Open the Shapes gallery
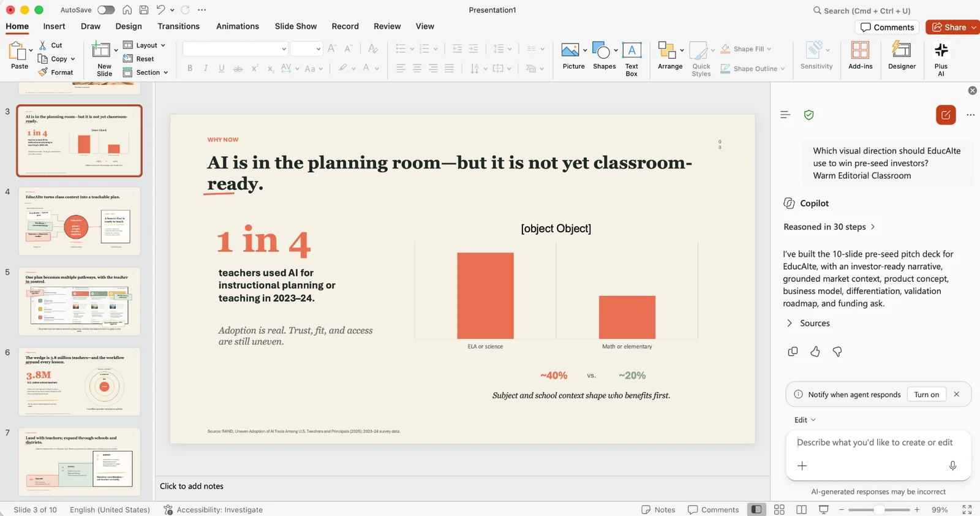Viewport: 980px width, 516px height. [x=604, y=56]
